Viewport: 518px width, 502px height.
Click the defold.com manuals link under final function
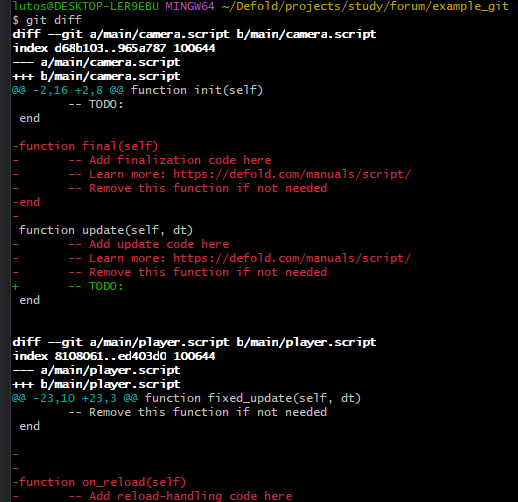[292, 174]
